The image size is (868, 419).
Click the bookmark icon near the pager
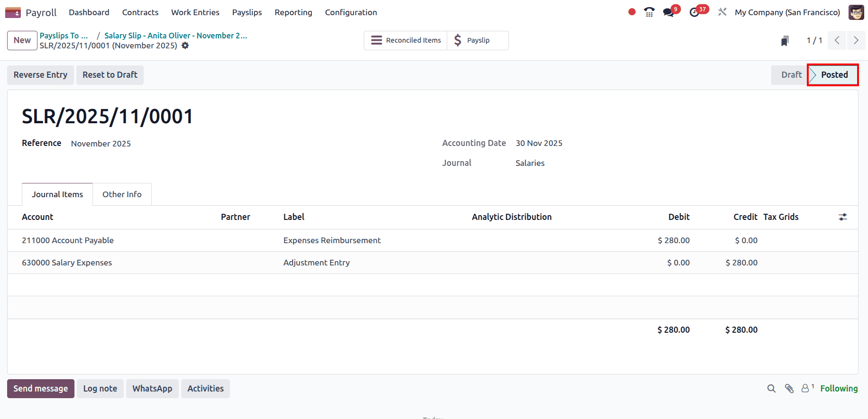pos(785,41)
